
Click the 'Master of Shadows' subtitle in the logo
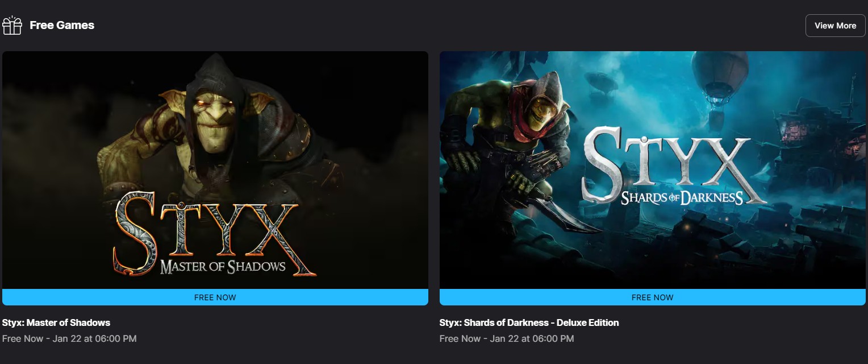[x=223, y=266]
